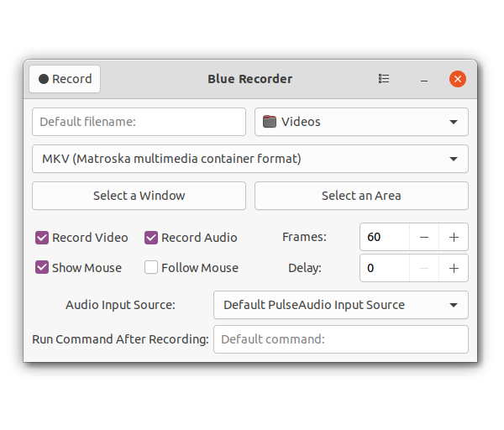
Task: Expand the MKV format dropdown
Action: (x=250, y=159)
